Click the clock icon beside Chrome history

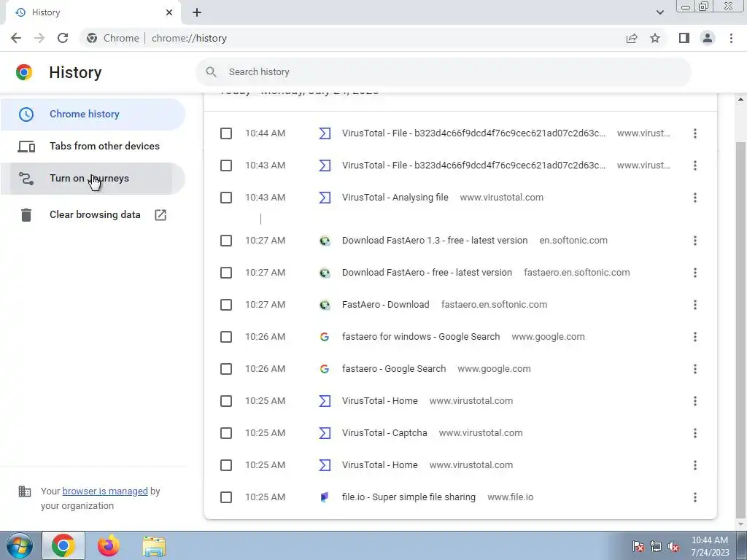(26, 114)
